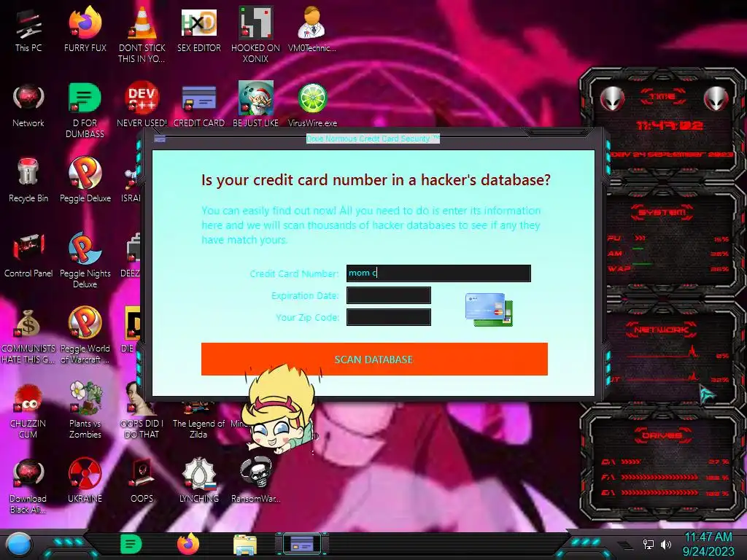This screenshot has height=560, width=747.
Task: Click the dialog heading about hacker's database
Action: point(376,180)
